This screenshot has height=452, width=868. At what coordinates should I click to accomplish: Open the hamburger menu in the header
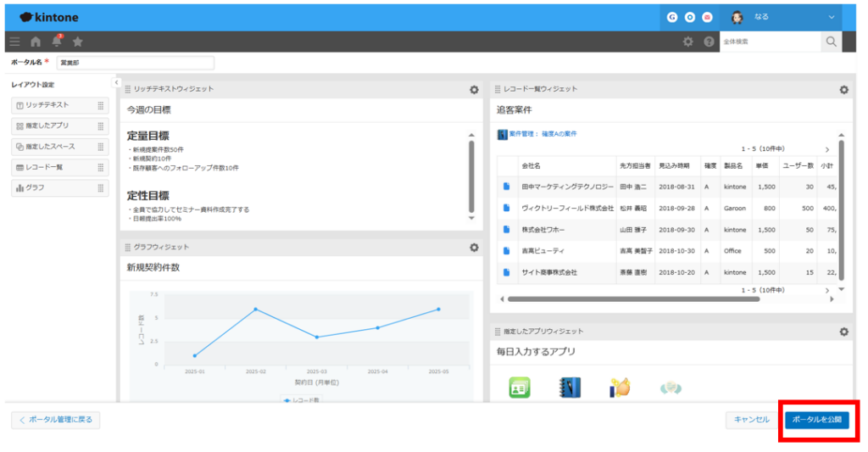[14, 42]
